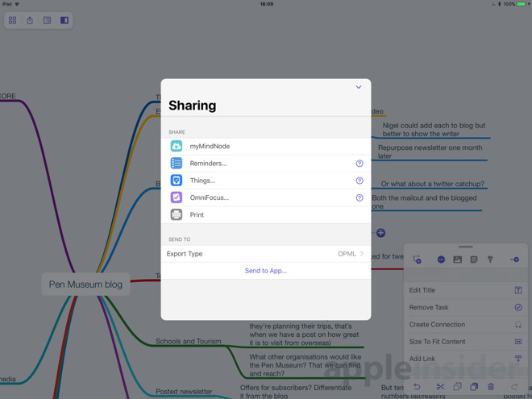The height and width of the screenshot is (399, 532).
Task: Share via myMindNode
Action: pyautogui.click(x=266, y=146)
